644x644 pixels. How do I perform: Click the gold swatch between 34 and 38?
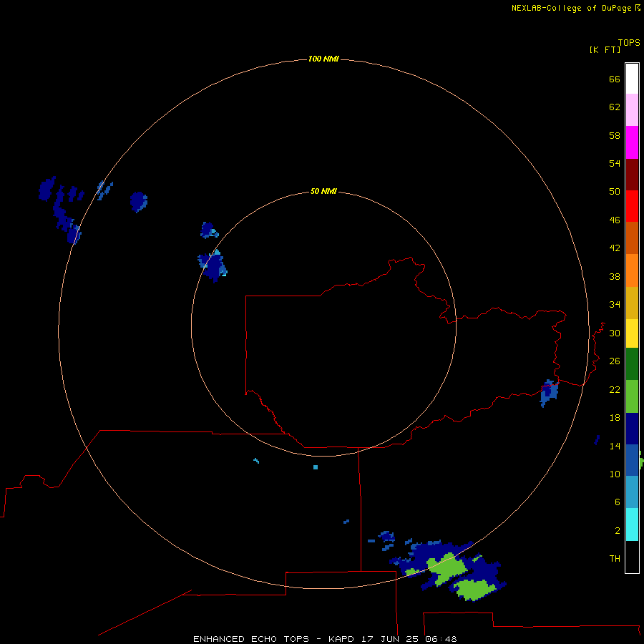coord(632,303)
